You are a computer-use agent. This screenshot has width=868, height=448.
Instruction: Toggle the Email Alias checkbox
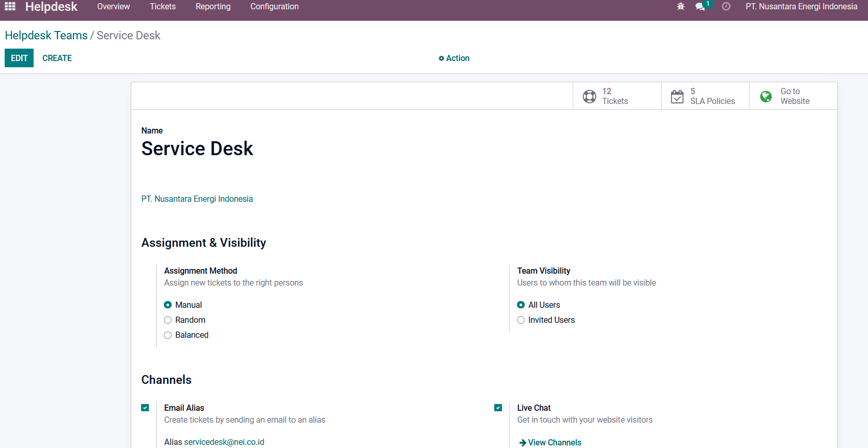coord(145,408)
